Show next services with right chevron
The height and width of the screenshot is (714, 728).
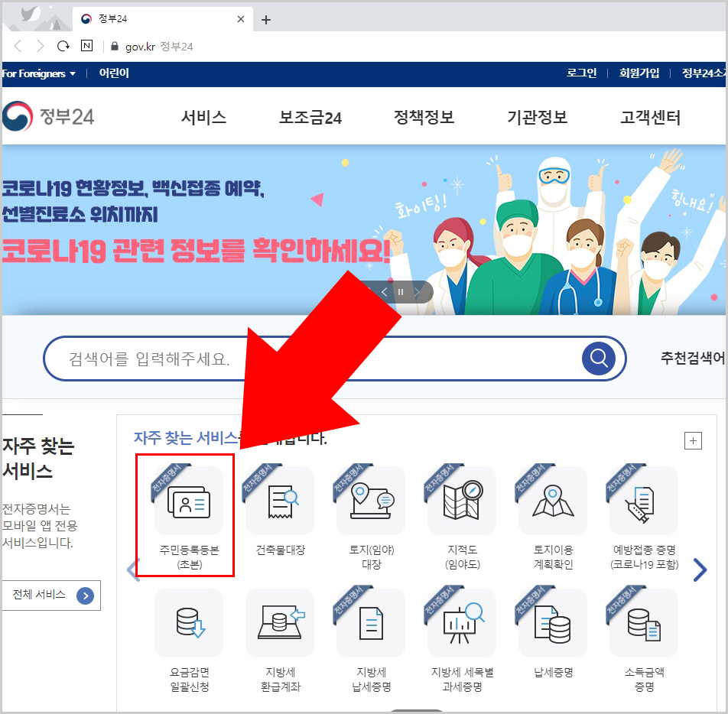pos(700,570)
